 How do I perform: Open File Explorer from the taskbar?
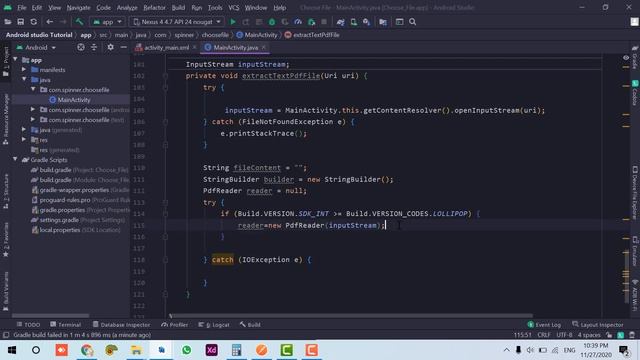pyautogui.click(x=136, y=350)
